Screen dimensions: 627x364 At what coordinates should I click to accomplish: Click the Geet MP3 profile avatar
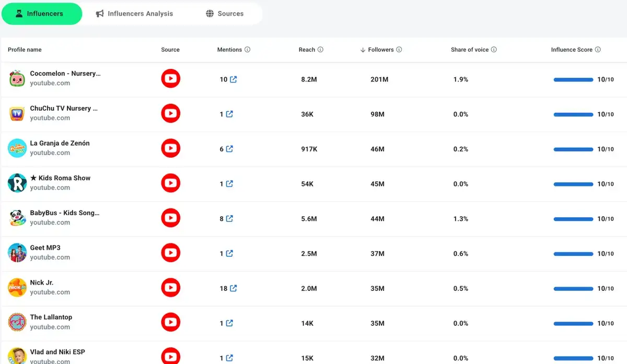coord(17,253)
